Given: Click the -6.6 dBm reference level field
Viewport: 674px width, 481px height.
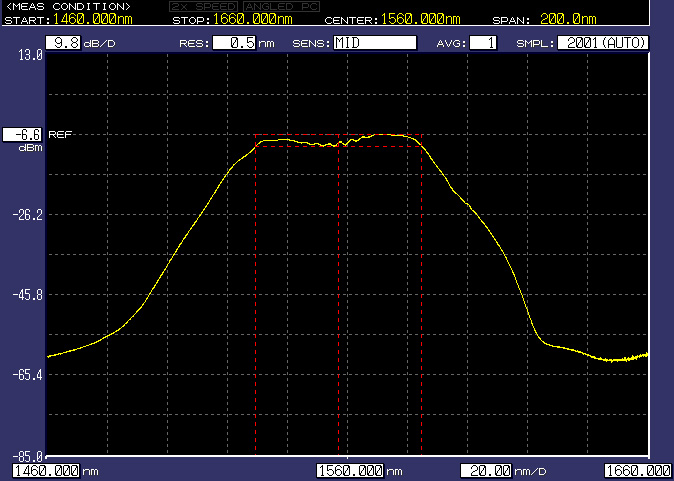Looking at the screenshot, I should point(22,135).
